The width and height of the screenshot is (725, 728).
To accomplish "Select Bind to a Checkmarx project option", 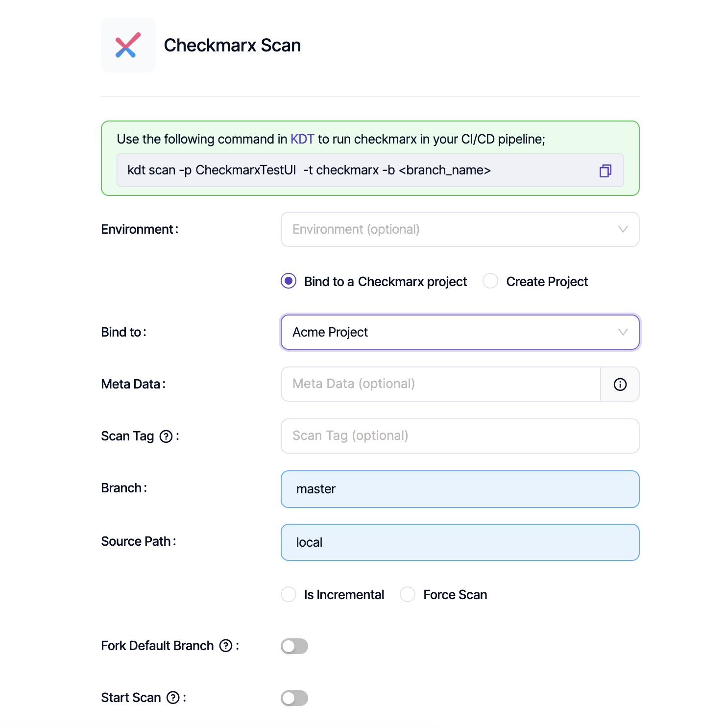I will tap(289, 281).
